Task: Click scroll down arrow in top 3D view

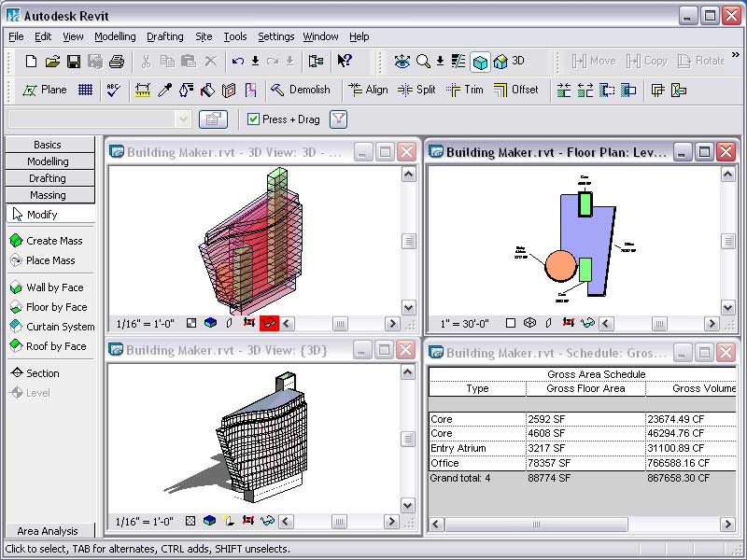Action: click(x=408, y=308)
